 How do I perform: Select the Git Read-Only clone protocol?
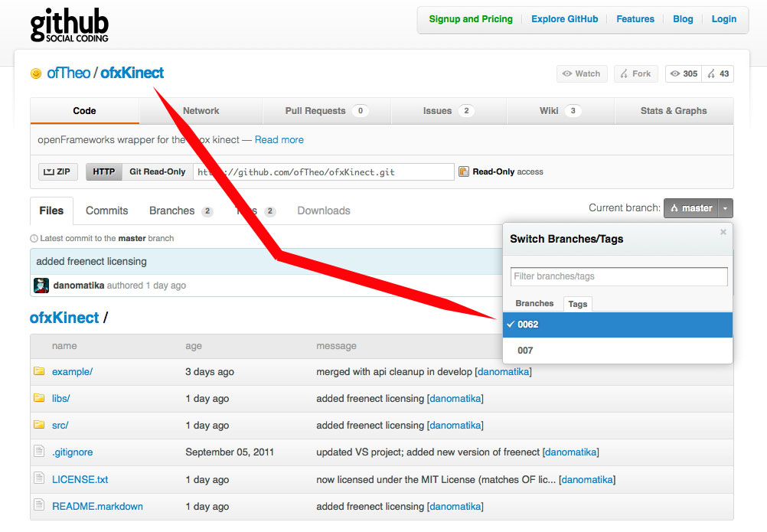pyautogui.click(x=157, y=171)
